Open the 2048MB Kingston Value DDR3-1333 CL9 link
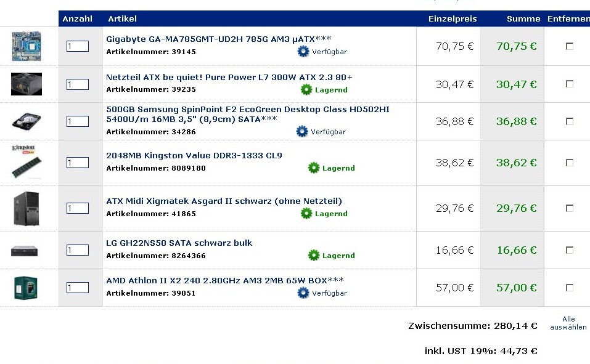The width and height of the screenshot is (590, 364). point(194,155)
